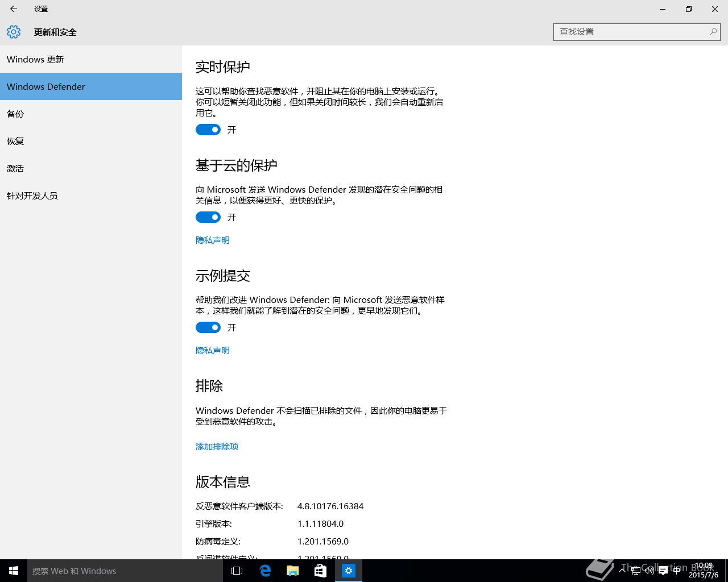728x582 pixels.
Task: Click the 添加排除项 link
Action: (217, 446)
